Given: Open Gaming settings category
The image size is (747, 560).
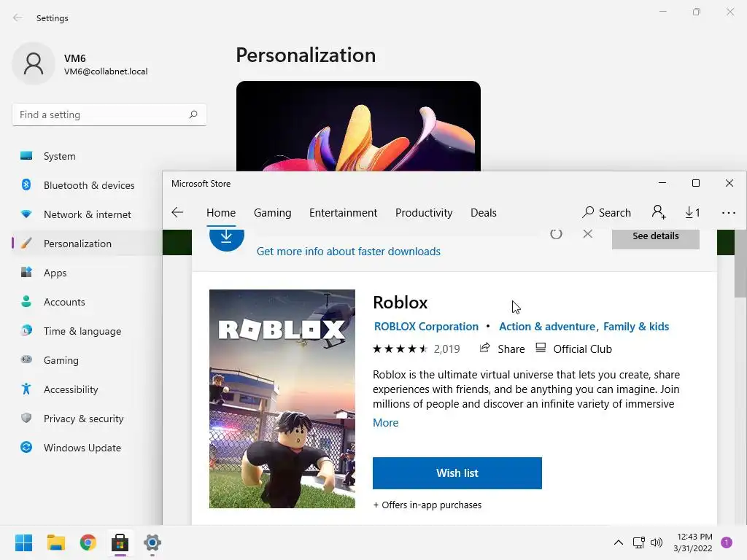Looking at the screenshot, I should click(86, 360).
